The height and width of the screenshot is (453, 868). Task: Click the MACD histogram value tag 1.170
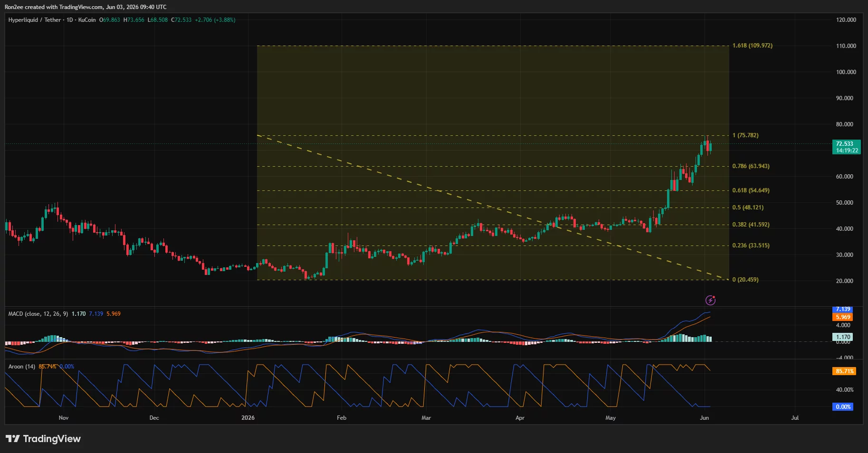[843, 337]
